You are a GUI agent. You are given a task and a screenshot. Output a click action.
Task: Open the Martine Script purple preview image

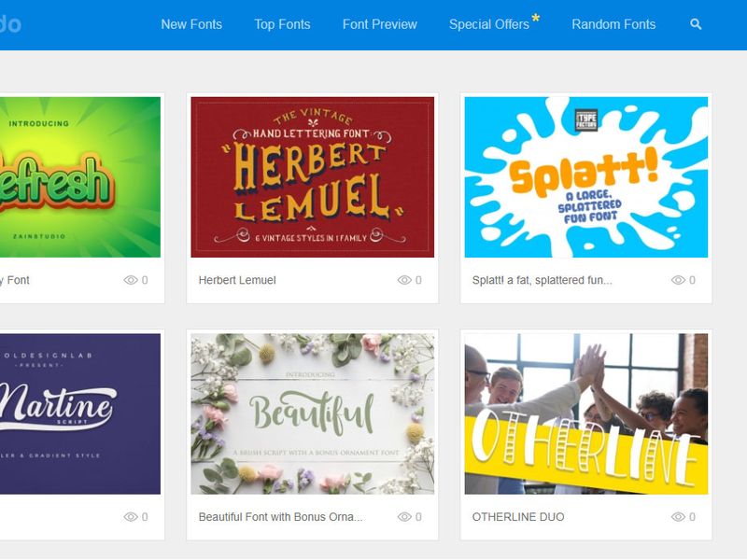(x=80, y=413)
